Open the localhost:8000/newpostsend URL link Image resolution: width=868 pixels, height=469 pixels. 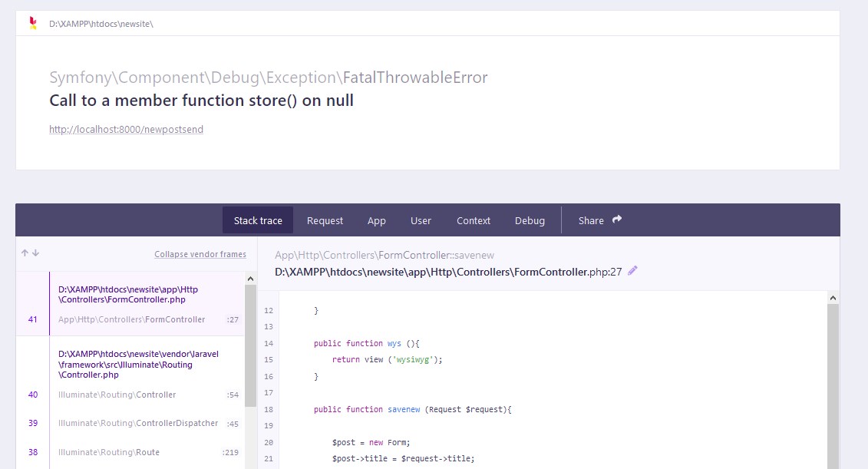pyautogui.click(x=126, y=130)
